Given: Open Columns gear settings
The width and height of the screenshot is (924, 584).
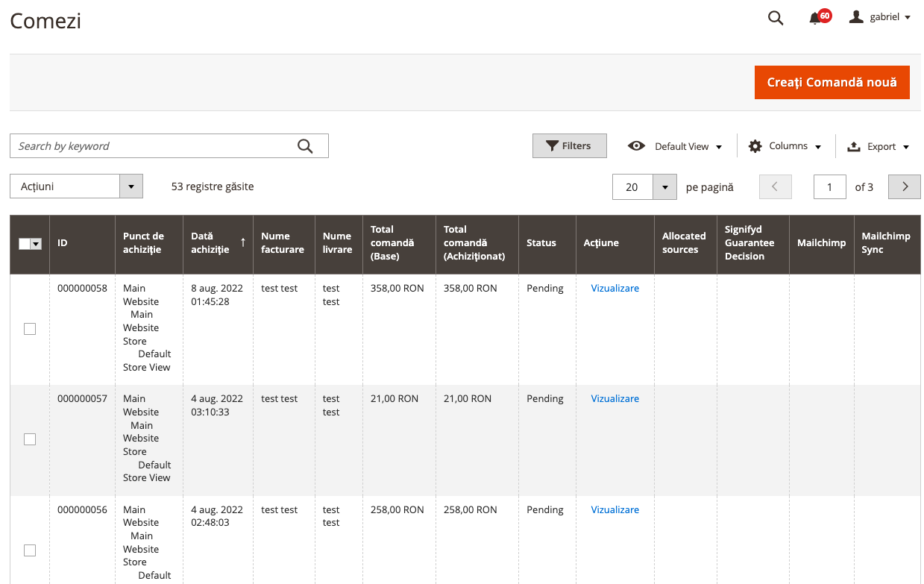Looking at the screenshot, I should coord(785,146).
